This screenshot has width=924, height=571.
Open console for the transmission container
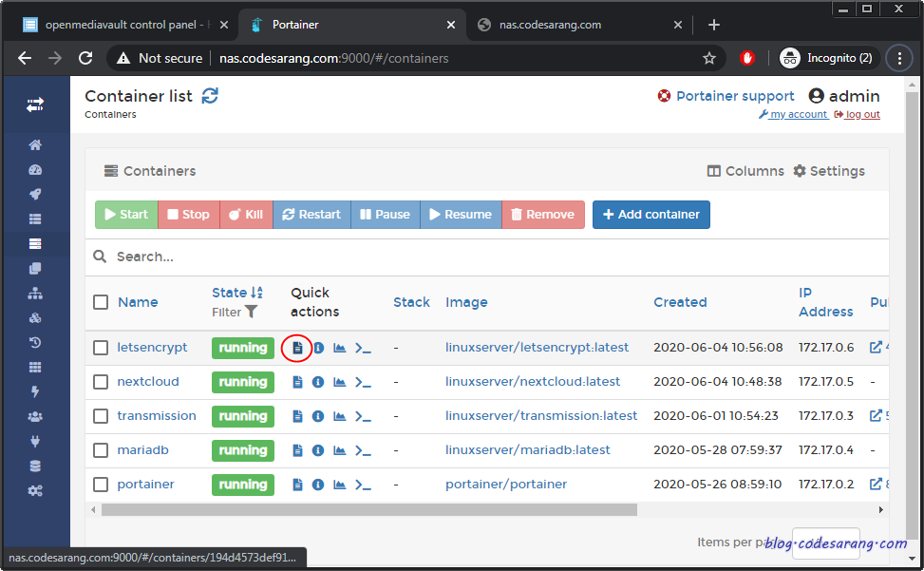click(x=363, y=416)
